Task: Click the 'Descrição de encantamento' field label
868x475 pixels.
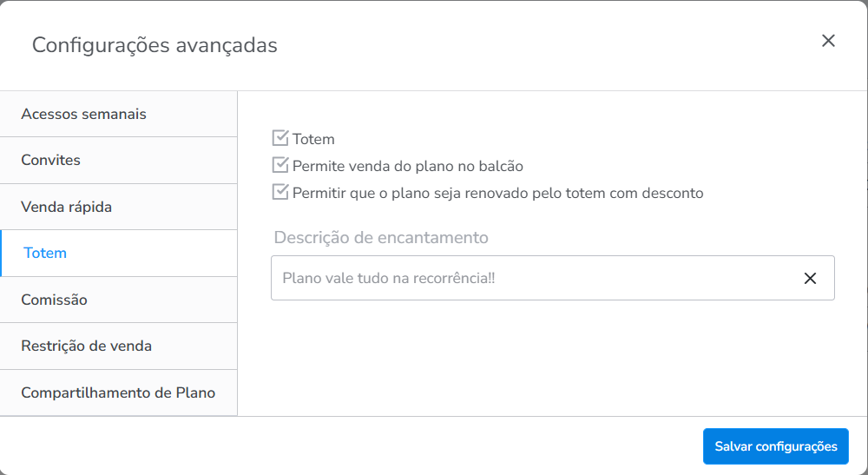Action: click(381, 237)
